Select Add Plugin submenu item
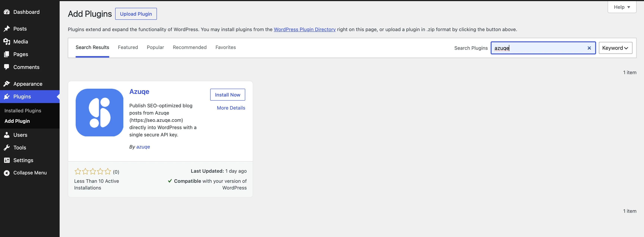This screenshot has width=644, height=237. tap(17, 121)
